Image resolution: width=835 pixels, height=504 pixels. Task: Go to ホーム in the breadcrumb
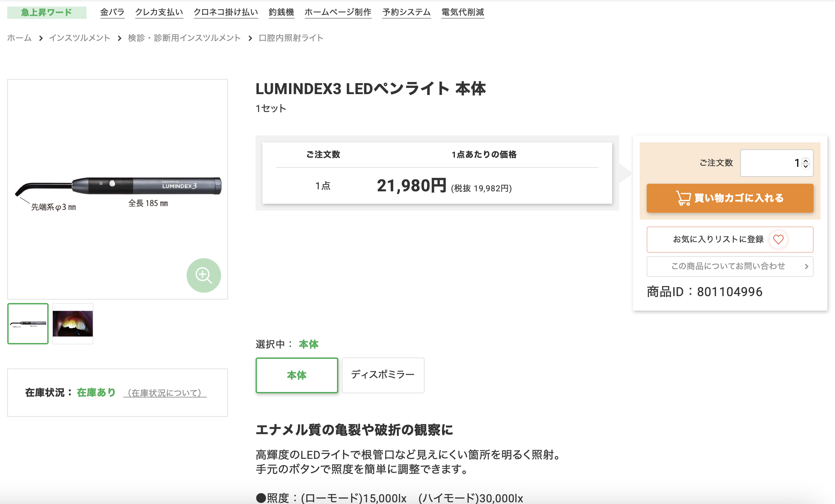20,38
